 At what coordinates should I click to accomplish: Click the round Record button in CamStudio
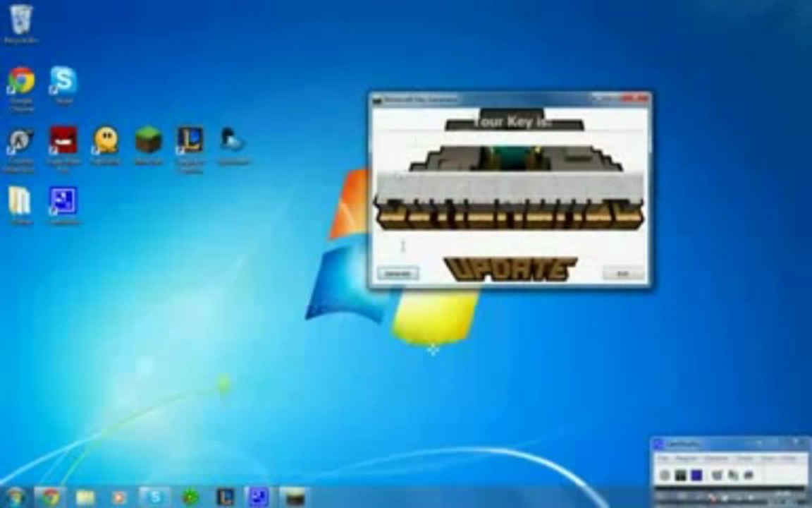click(x=665, y=475)
